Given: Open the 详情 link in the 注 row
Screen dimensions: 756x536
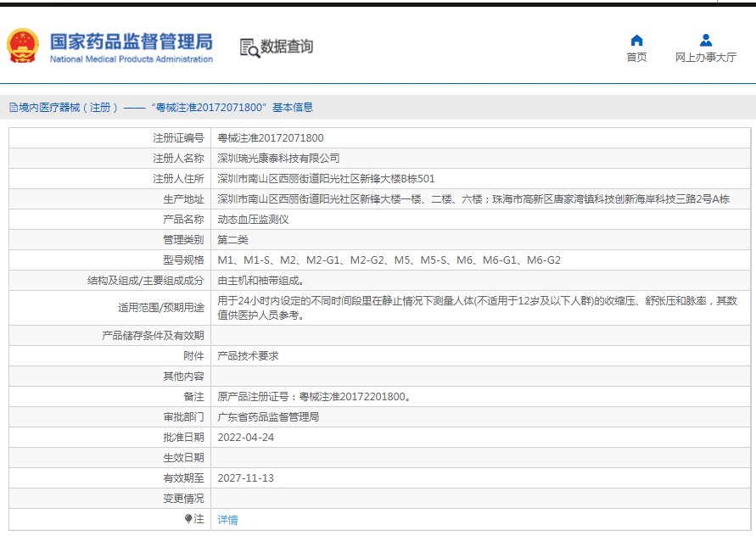Looking at the screenshot, I should tap(227, 519).
